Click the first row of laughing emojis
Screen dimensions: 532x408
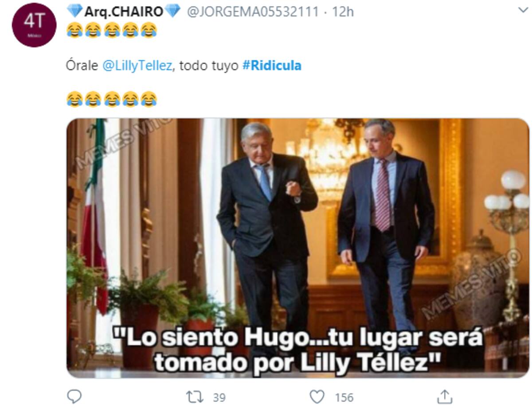point(112,31)
